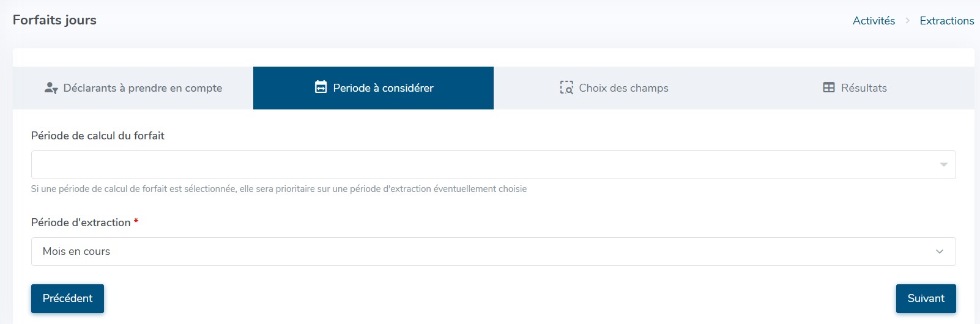
Task: Expand the Période d'extraction chevron
Action: pyautogui.click(x=939, y=251)
